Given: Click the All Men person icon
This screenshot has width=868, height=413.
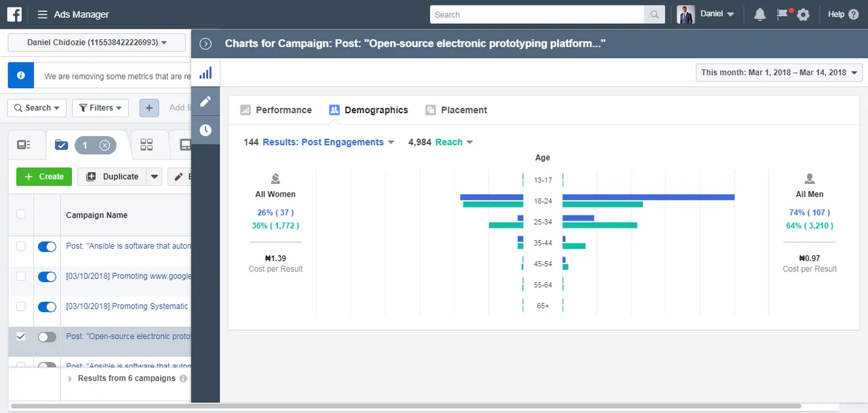Looking at the screenshot, I should click(x=810, y=179).
